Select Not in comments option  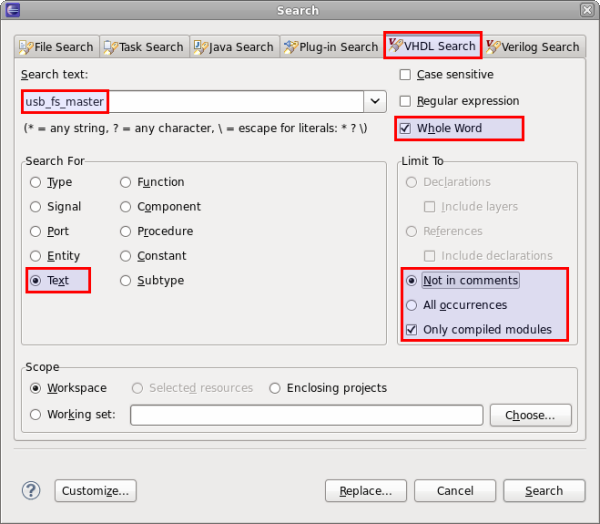click(x=411, y=281)
